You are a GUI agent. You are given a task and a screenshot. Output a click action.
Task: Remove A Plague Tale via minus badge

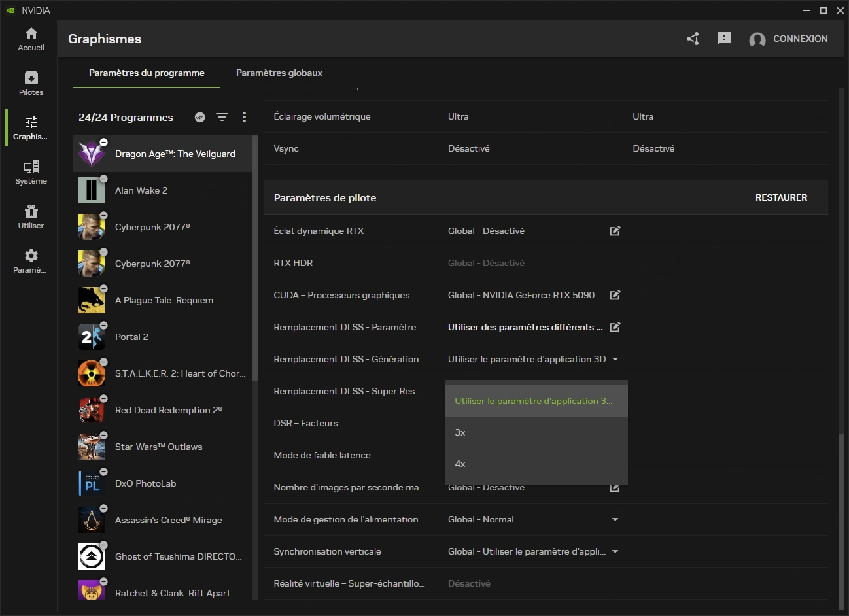click(103, 288)
